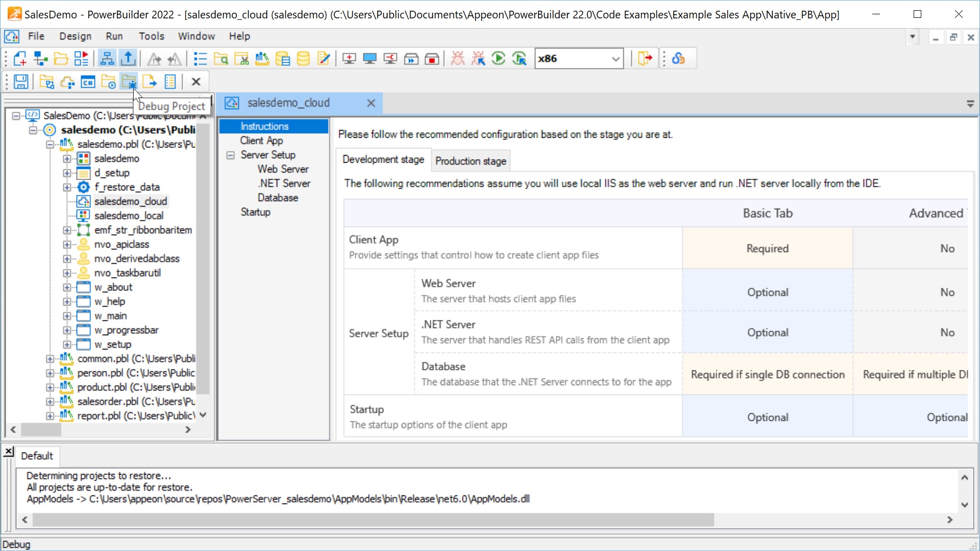This screenshot has width=980, height=551.
Task: Open the File menu
Action: (x=36, y=36)
